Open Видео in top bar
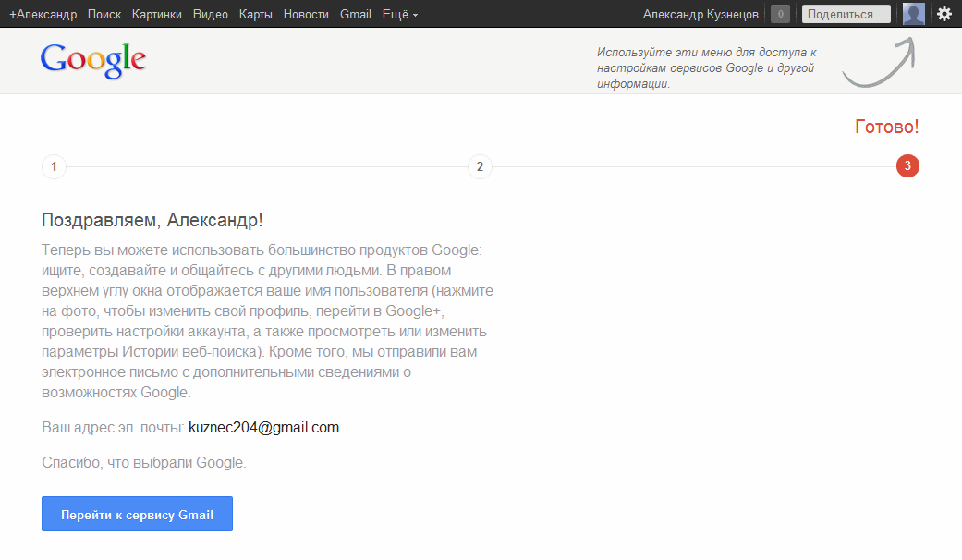The image size is (962, 560). 211,14
